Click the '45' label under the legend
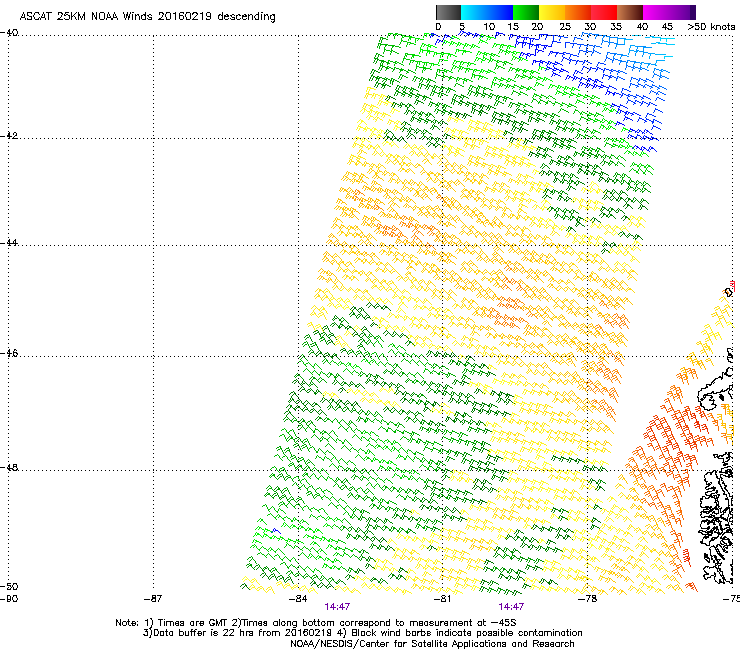Screen dimensions: 740x650 coord(667,27)
